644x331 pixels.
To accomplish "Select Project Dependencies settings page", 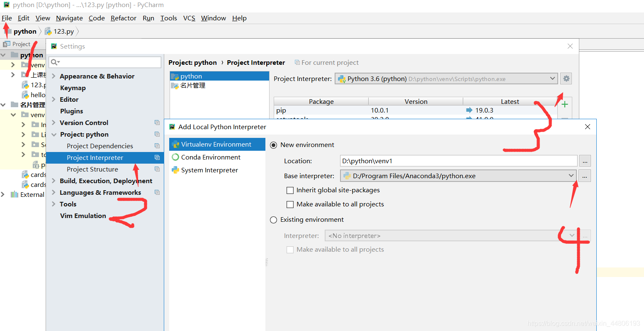I will click(x=100, y=146).
